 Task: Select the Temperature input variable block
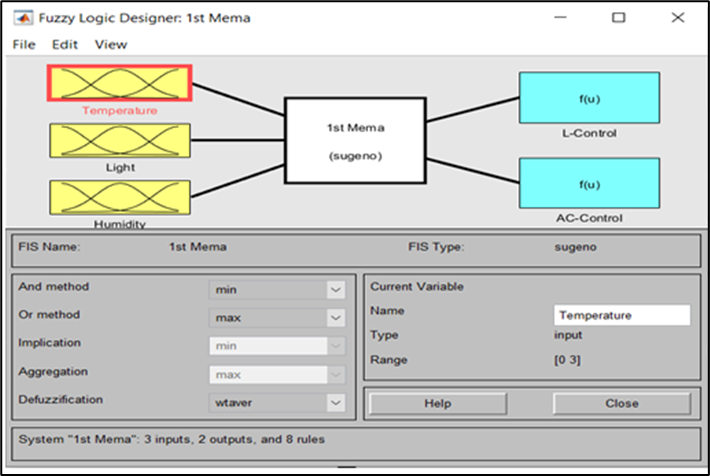tap(120, 83)
